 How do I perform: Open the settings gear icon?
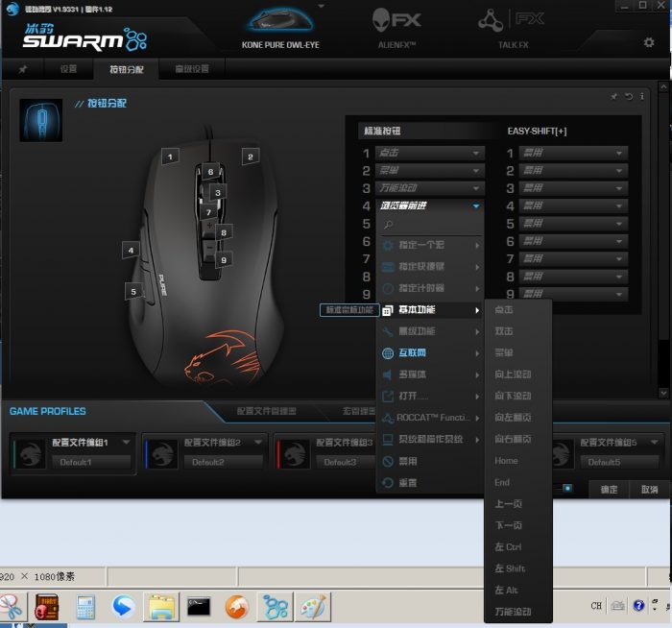pos(649,42)
